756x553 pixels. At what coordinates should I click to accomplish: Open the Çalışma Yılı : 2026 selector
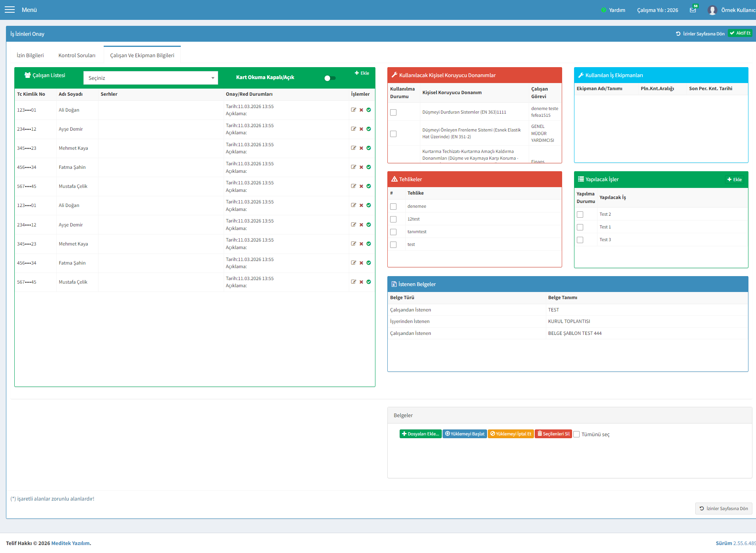(x=657, y=10)
